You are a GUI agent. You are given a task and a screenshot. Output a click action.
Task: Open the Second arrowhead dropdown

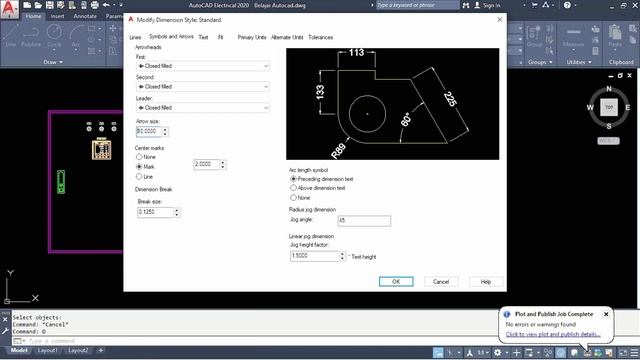[x=202, y=87]
